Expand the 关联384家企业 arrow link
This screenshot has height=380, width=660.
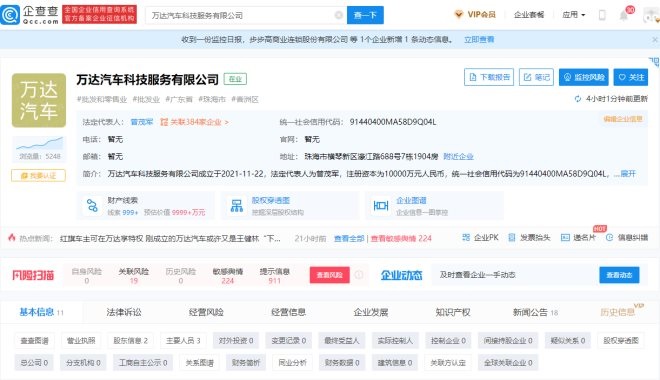[x=194, y=122]
